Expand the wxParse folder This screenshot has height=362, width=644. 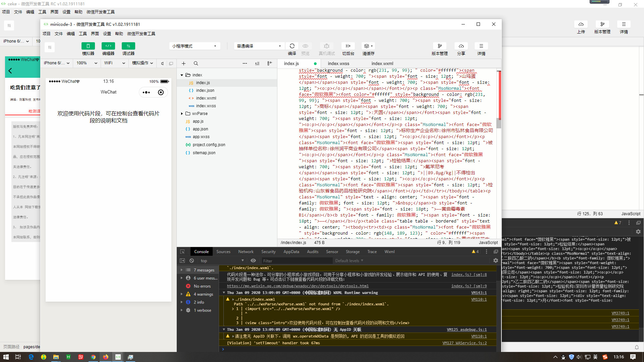[182, 114]
